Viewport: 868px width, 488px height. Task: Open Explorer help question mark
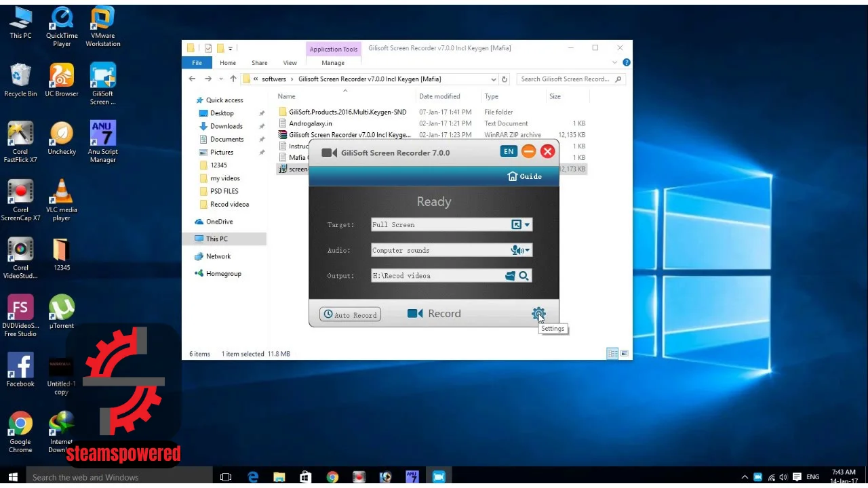click(627, 62)
